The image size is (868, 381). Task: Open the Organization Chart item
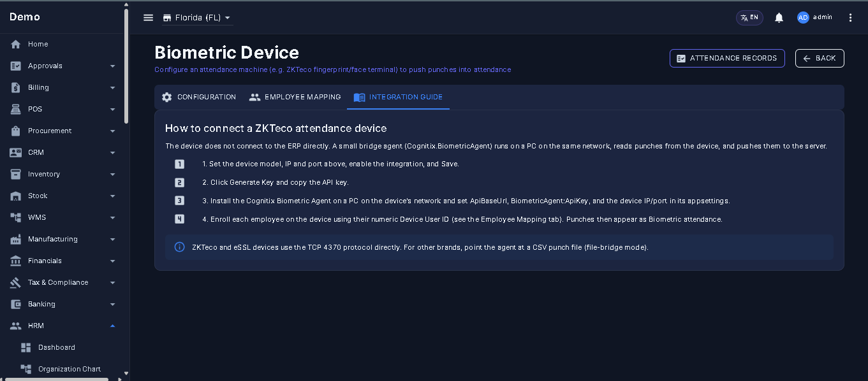coord(63,369)
